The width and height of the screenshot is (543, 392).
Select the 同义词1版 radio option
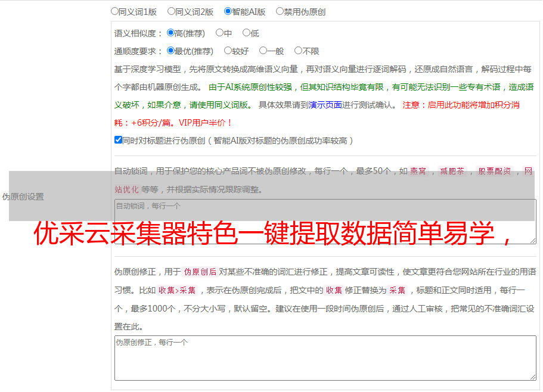pos(114,11)
